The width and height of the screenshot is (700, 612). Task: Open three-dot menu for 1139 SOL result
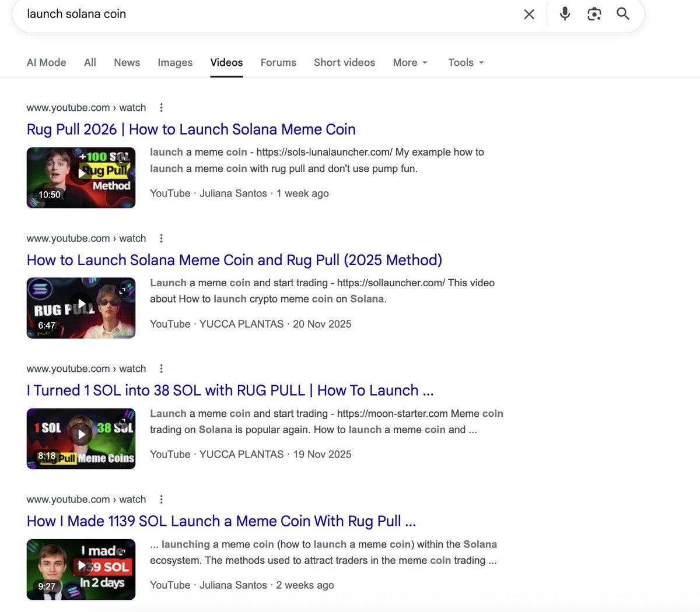coord(162,500)
